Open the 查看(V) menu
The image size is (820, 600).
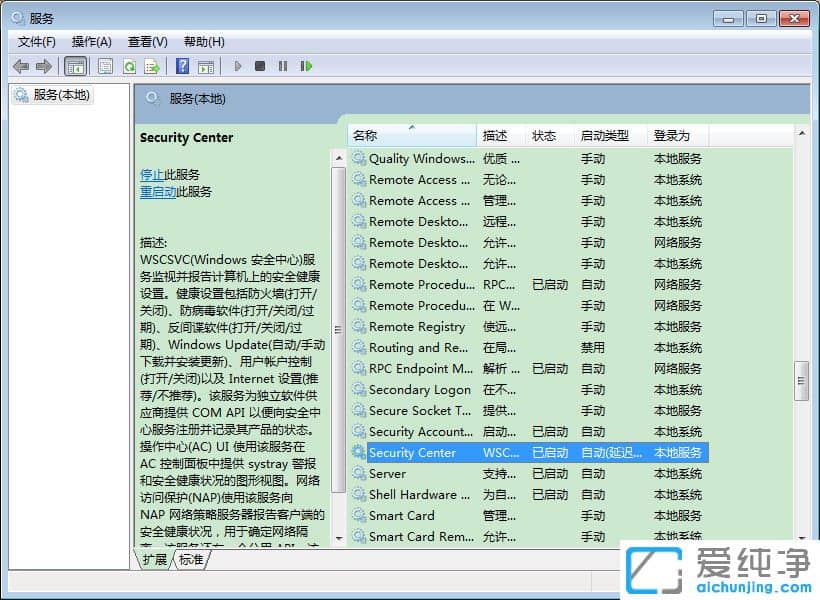(x=145, y=41)
